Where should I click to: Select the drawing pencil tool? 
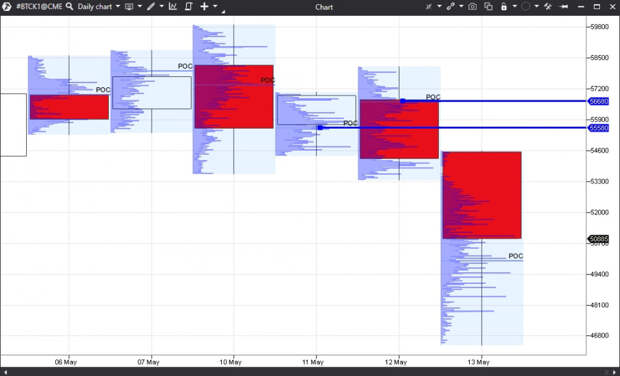click(151, 6)
